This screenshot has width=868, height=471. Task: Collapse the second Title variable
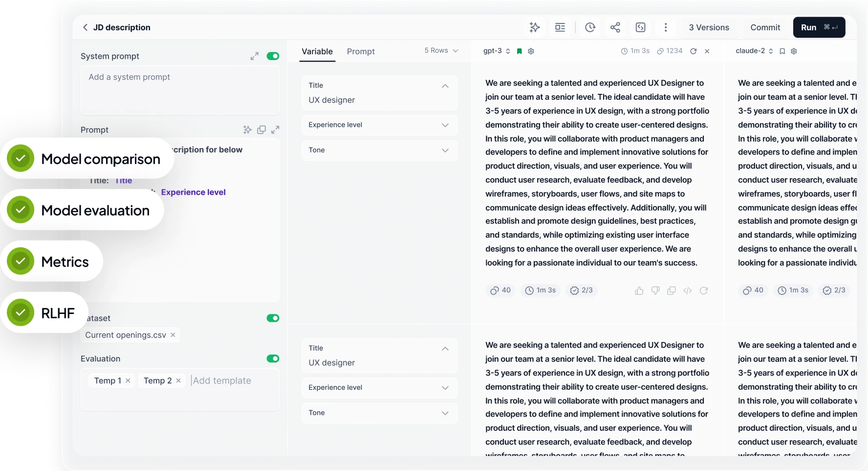(x=445, y=349)
